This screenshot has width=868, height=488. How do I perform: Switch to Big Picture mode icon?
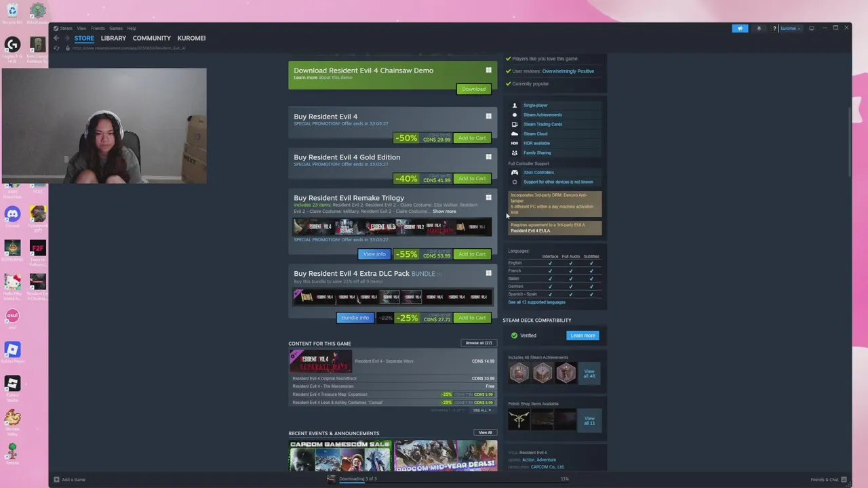[812, 28]
